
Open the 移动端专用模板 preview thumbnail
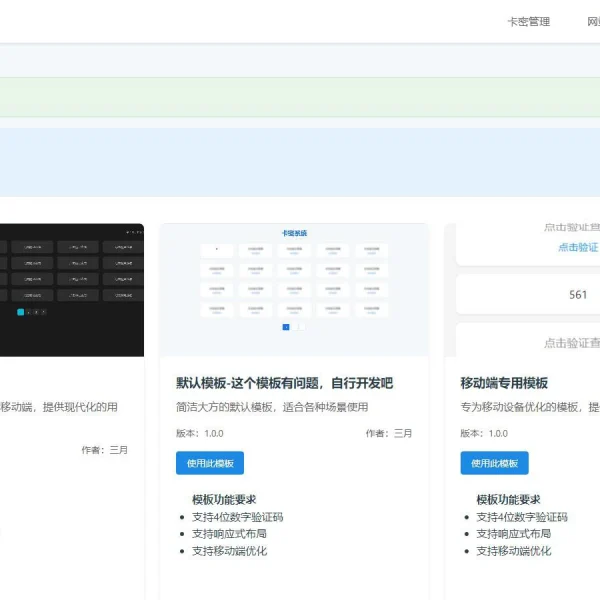coord(522,290)
